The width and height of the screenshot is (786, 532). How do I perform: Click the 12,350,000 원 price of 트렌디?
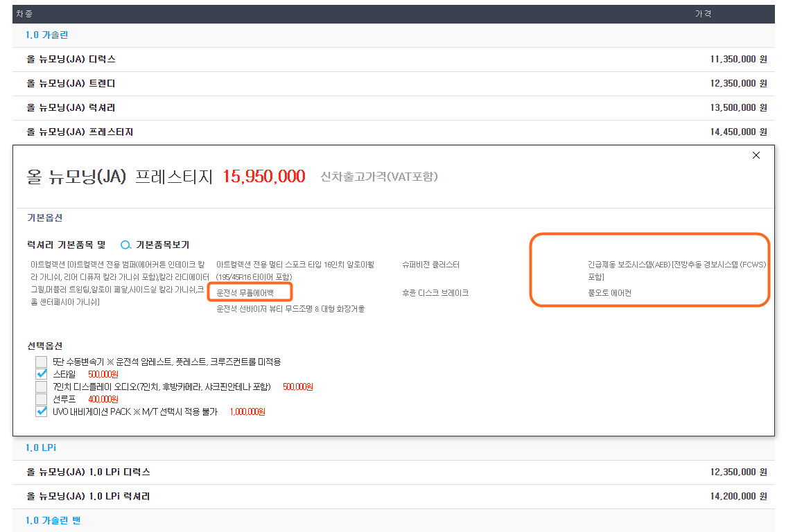[x=738, y=83]
